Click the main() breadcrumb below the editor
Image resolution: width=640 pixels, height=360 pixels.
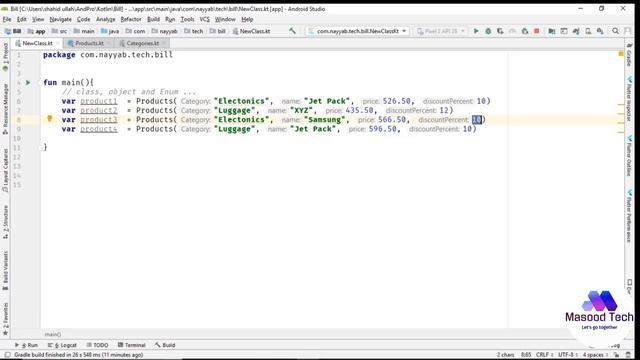(53, 334)
